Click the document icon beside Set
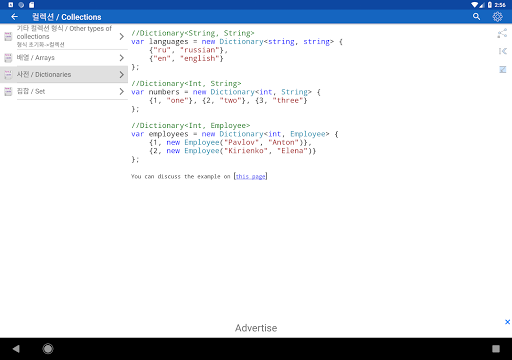This screenshot has height=360, width=512. 8,91
